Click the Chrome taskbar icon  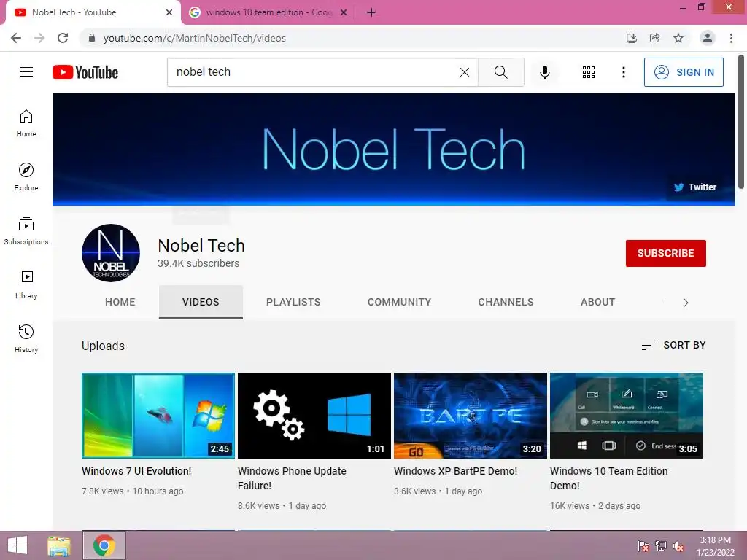[x=104, y=545]
